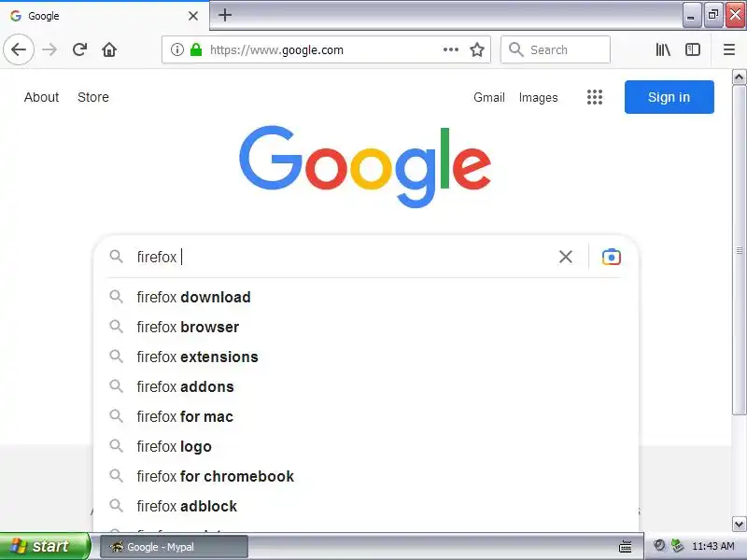Choose the "firefox download" suggestion

coord(193,298)
